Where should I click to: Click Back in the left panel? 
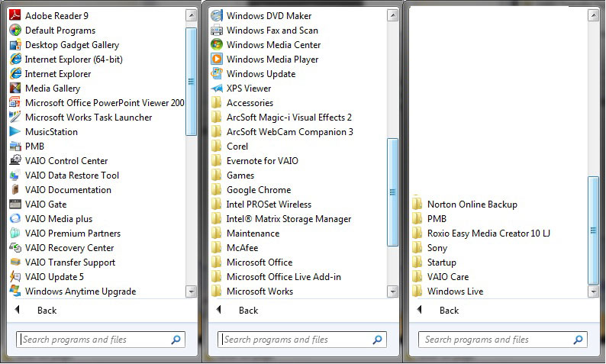point(47,311)
